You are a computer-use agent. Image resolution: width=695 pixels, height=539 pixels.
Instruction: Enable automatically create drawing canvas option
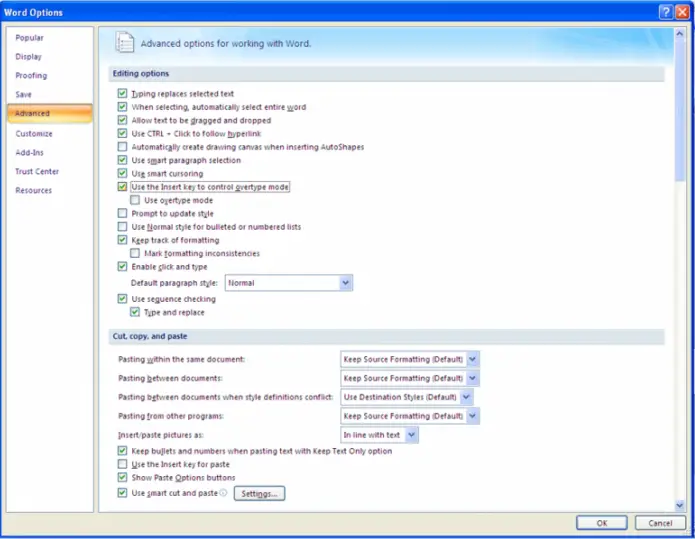(x=122, y=147)
